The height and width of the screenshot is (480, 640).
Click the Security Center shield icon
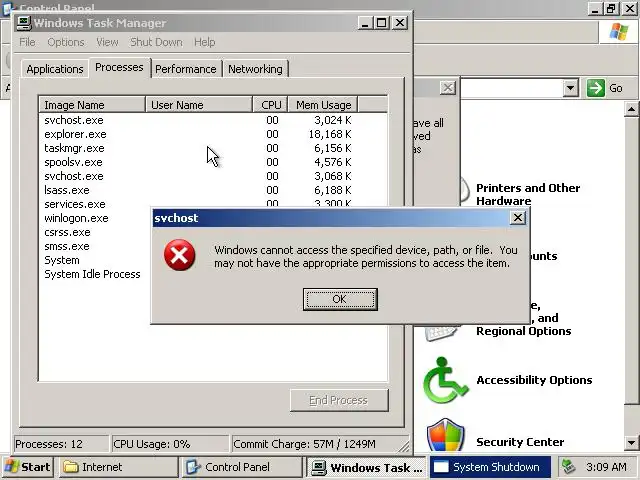tap(445, 436)
